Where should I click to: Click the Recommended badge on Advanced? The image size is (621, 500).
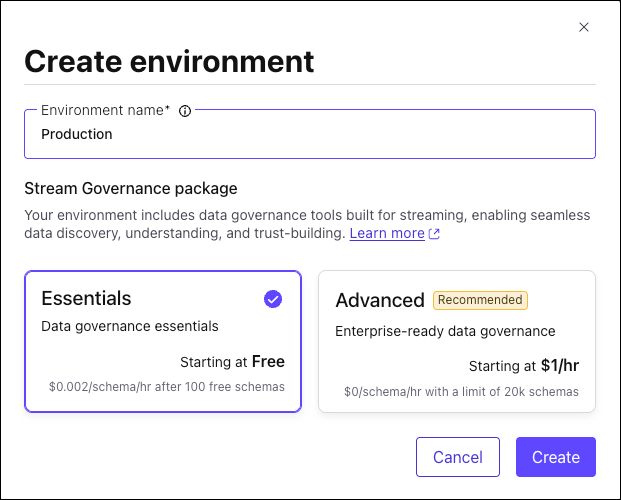coord(480,300)
